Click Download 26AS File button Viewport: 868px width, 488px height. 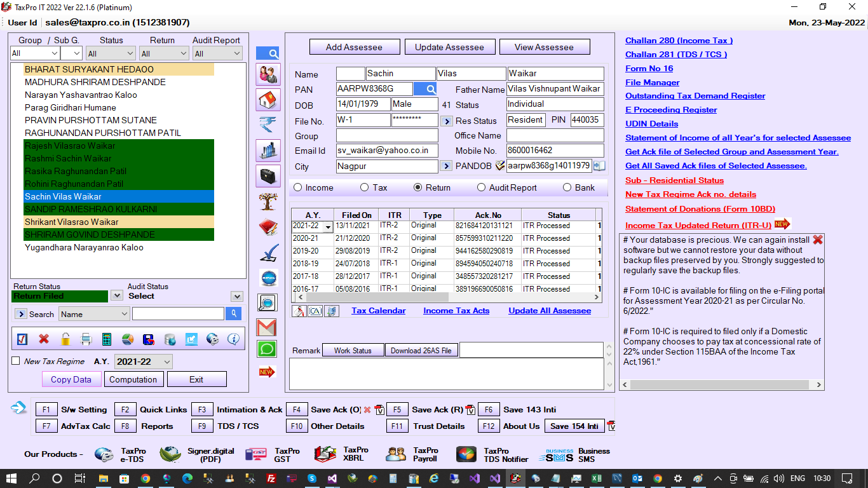(x=421, y=350)
